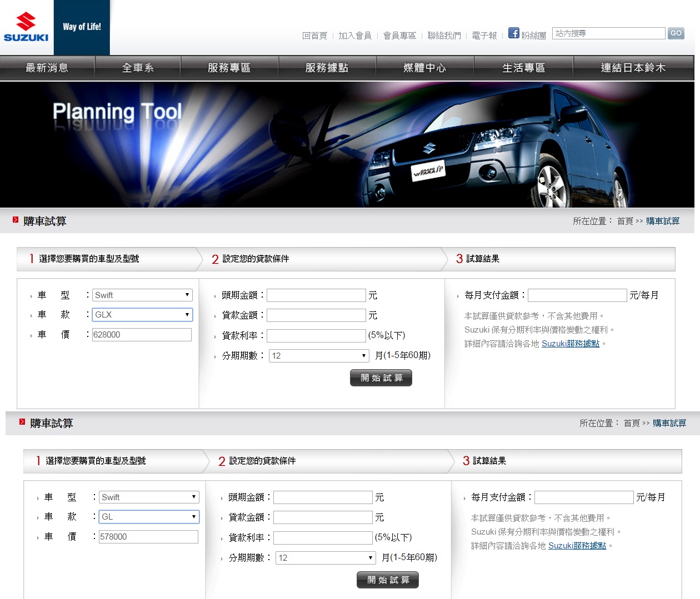This screenshot has width=700, height=599.
Task: Expand the lower 分期期數 dropdown
Action: pyautogui.click(x=326, y=557)
